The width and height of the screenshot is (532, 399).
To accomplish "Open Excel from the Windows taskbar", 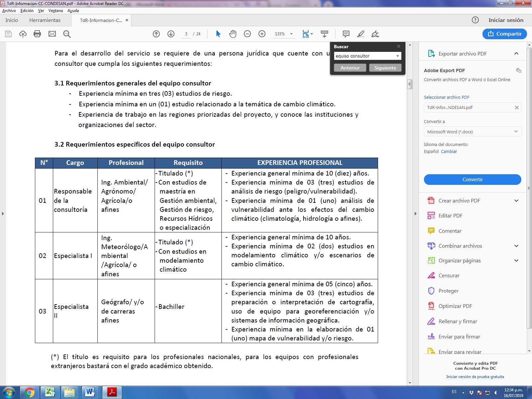I will (50, 392).
